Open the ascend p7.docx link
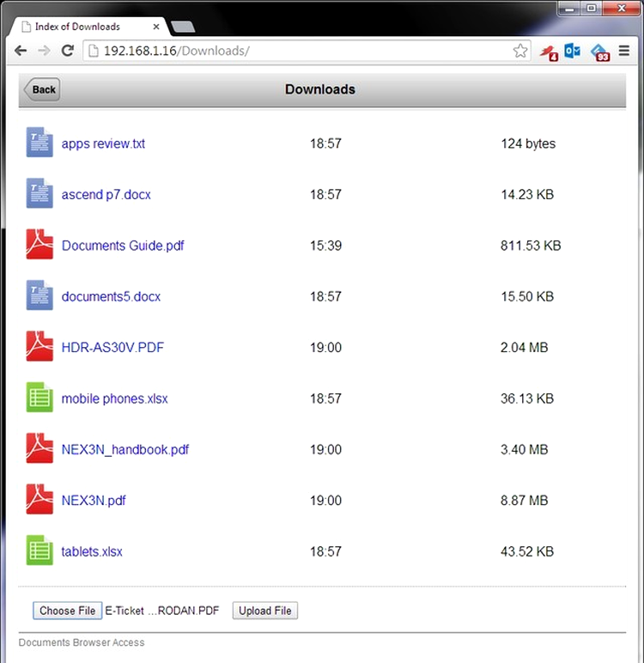 (106, 194)
